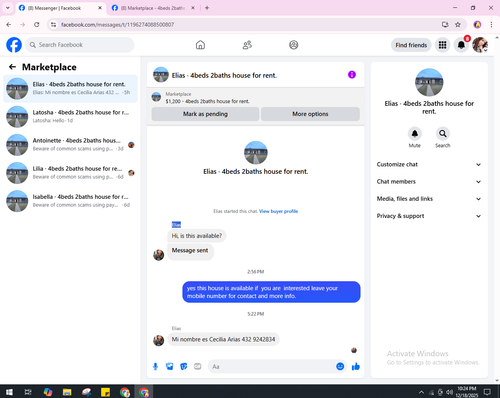Click the voice clip microphone icon

(155, 367)
